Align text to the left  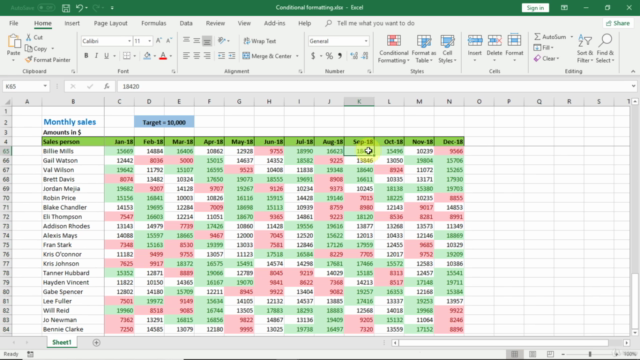(x=186, y=56)
